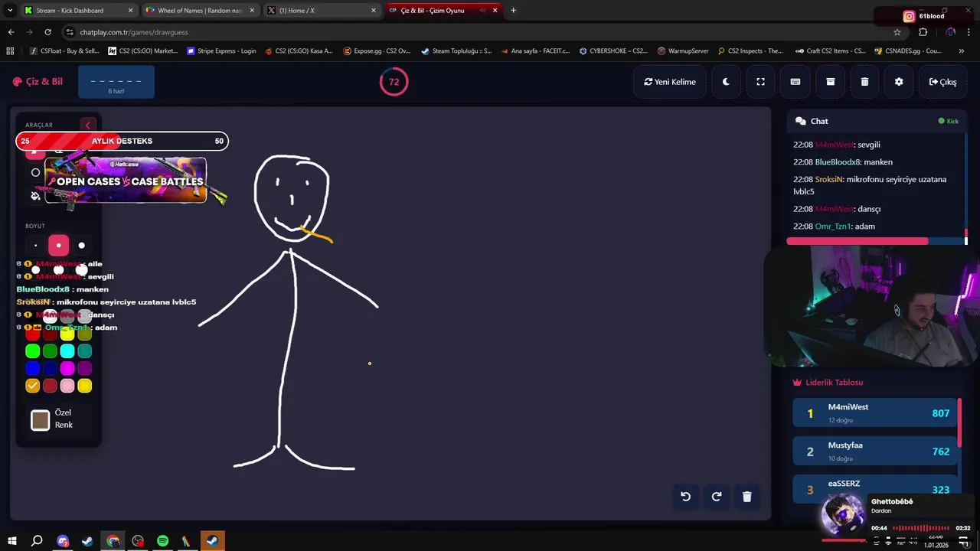Bookmark this page with the star icon
Viewport: 980px width, 551px height.
click(x=897, y=32)
